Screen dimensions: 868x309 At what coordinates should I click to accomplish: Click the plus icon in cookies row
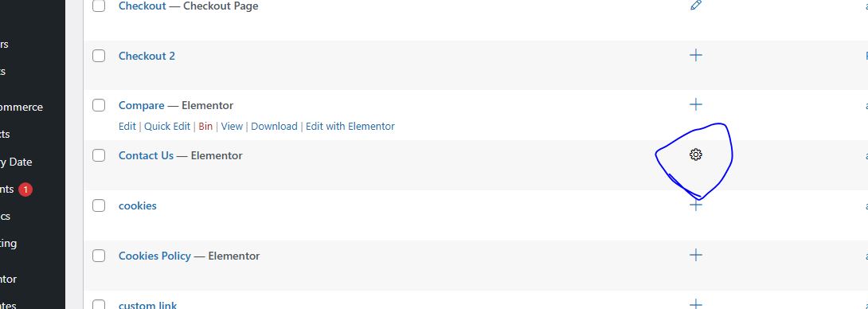(696, 205)
